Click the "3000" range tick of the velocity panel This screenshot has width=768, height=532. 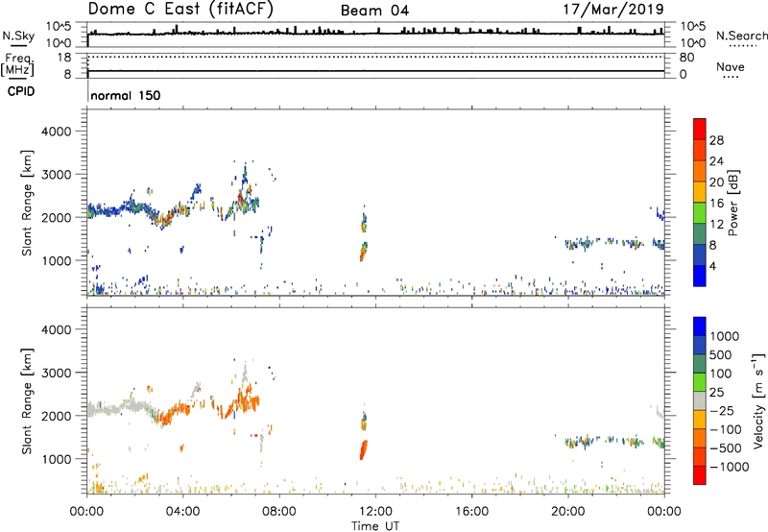coord(57,373)
